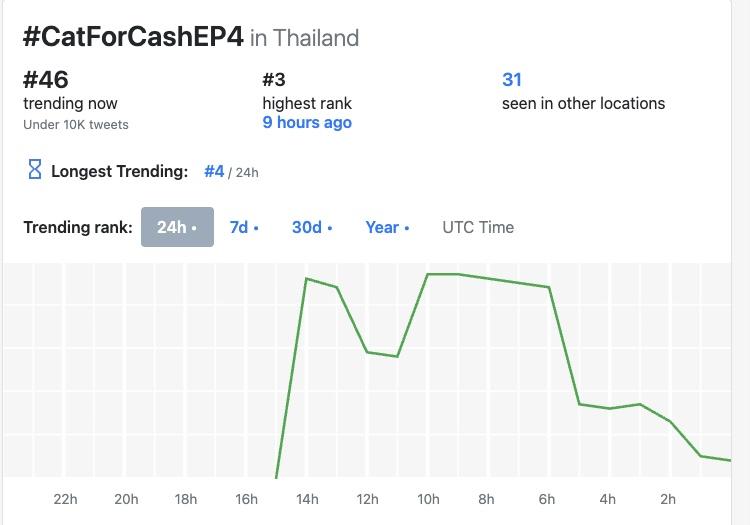Click the hourglass Longest Trending icon
Viewport: 750px width, 525px height.
pyautogui.click(x=35, y=171)
